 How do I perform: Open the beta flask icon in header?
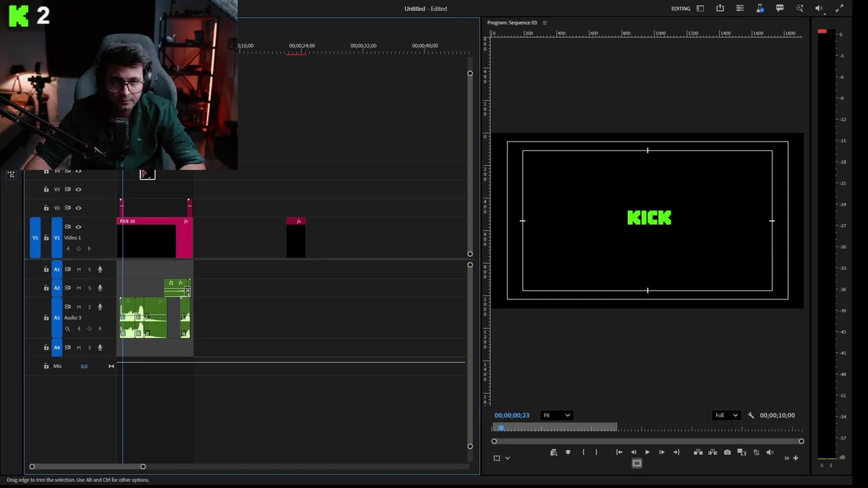760,8
